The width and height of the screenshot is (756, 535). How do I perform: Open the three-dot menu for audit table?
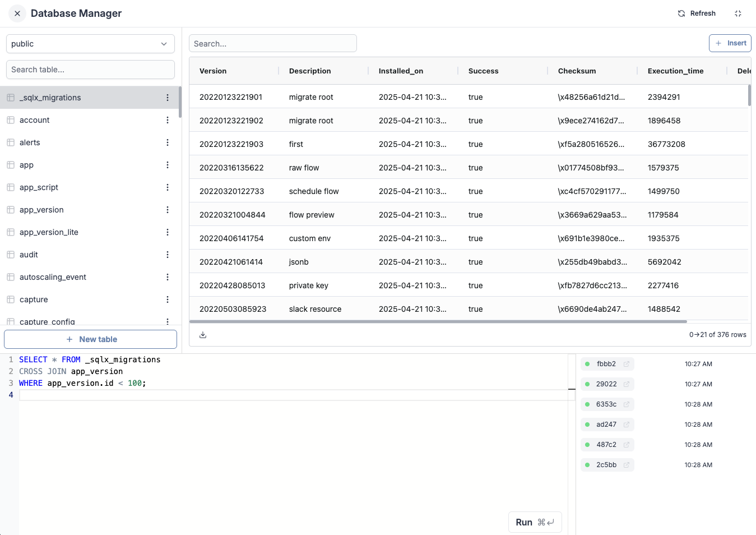[168, 255]
